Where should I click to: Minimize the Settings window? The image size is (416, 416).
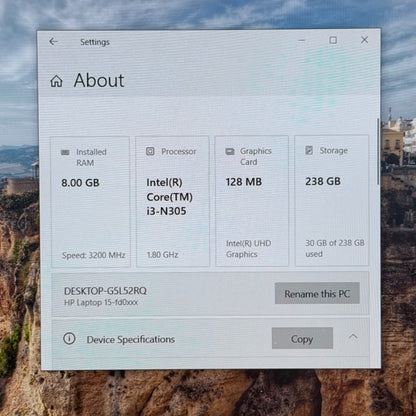[x=302, y=40]
